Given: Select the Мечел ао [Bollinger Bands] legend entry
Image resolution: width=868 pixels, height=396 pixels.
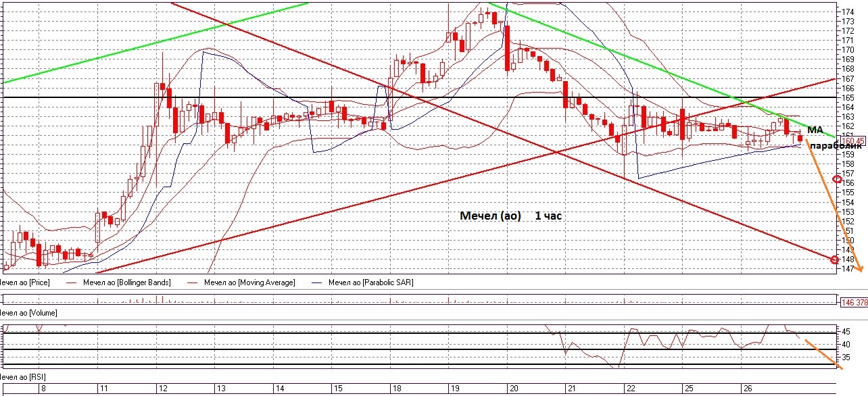Looking at the screenshot, I should tap(126, 282).
